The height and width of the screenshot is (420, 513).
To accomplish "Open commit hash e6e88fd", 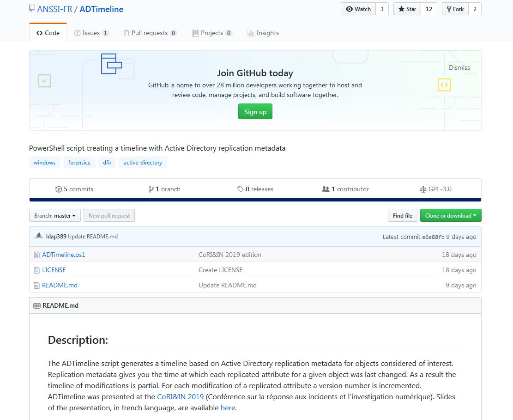I will [x=433, y=237].
